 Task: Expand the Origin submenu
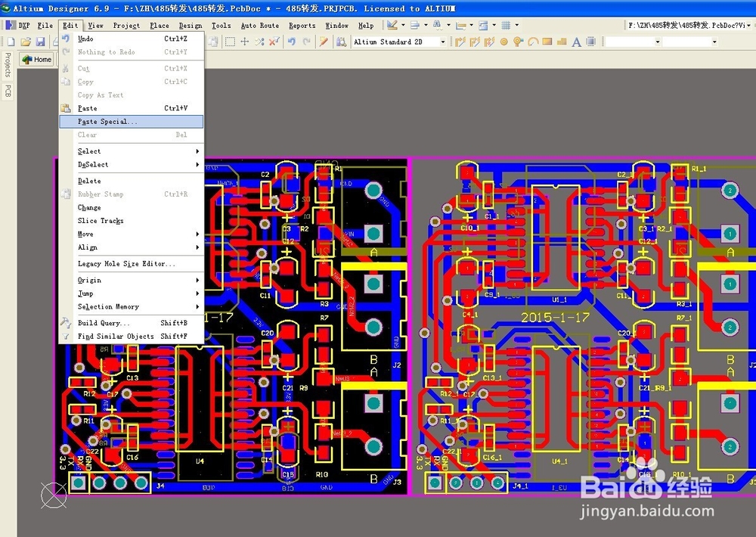131,280
